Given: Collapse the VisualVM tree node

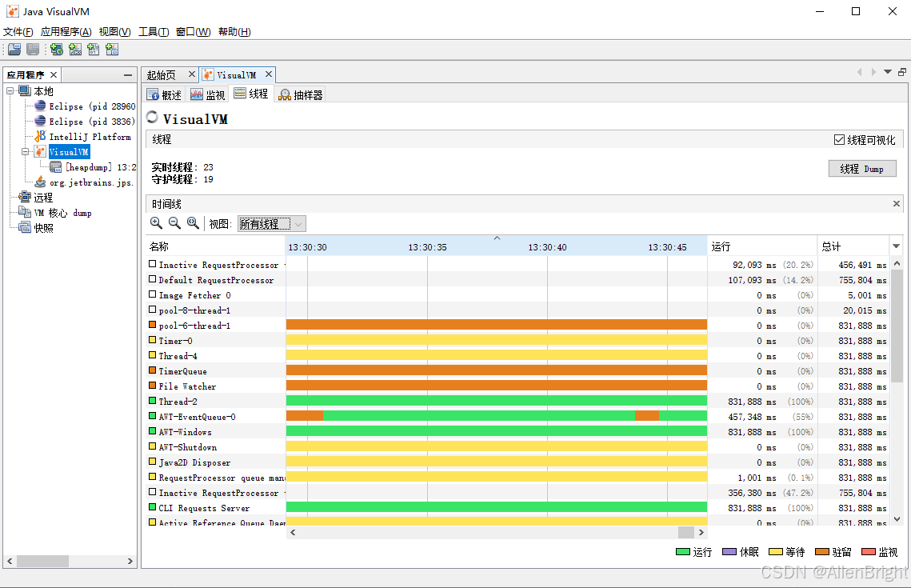Looking at the screenshot, I should click(x=25, y=152).
